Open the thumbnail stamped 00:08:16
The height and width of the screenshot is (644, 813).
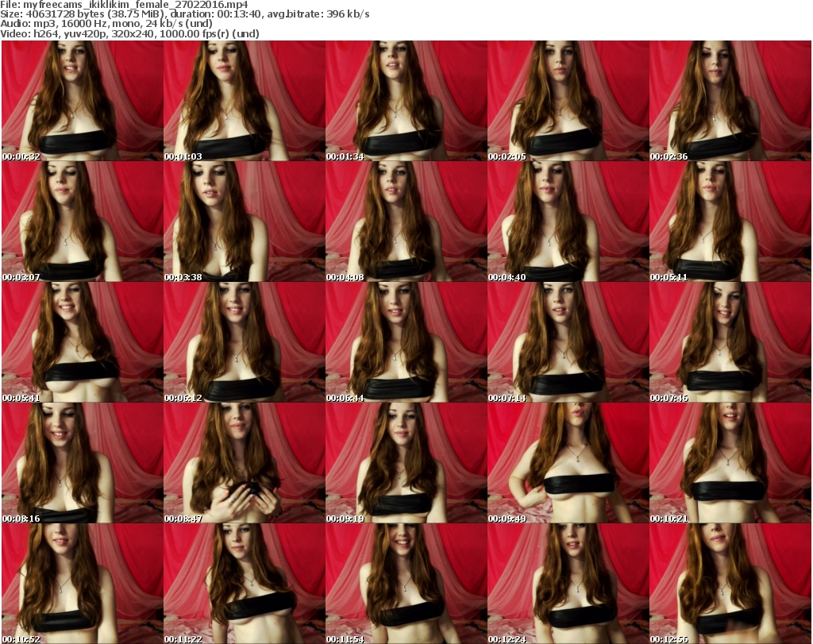[x=83, y=462]
